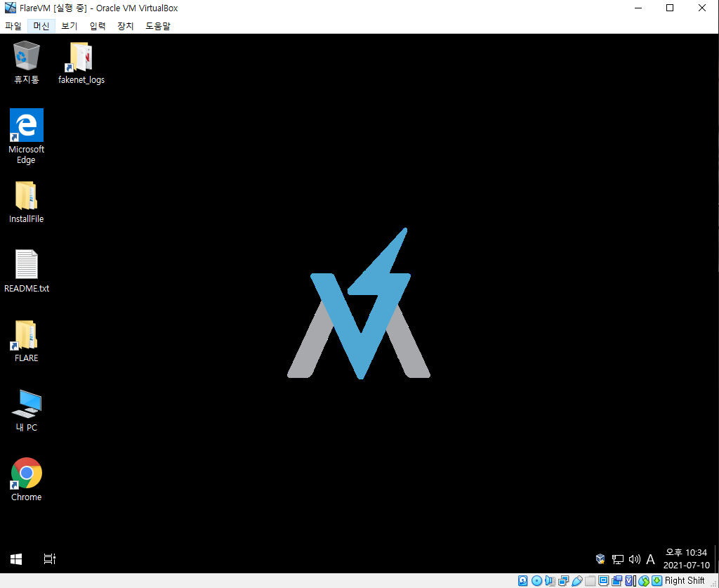Image resolution: width=719 pixels, height=588 pixels.
Task: Click the recording status icon
Action: point(616,581)
